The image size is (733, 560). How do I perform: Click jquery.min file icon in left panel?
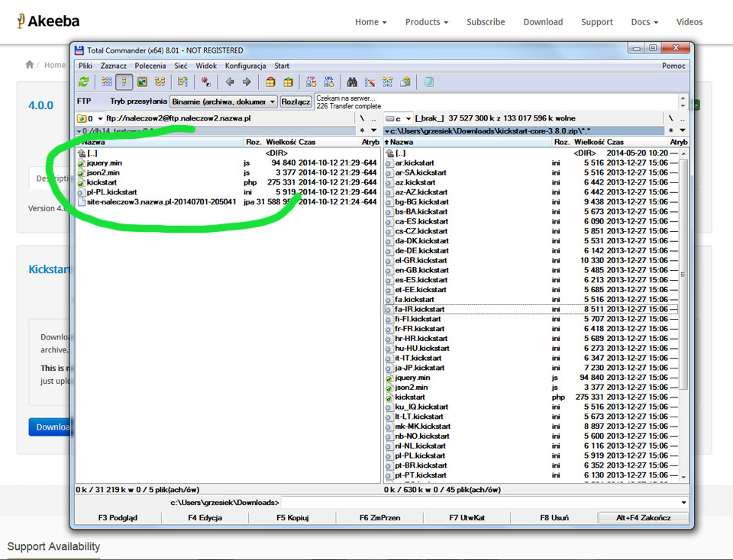[x=81, y=163]
